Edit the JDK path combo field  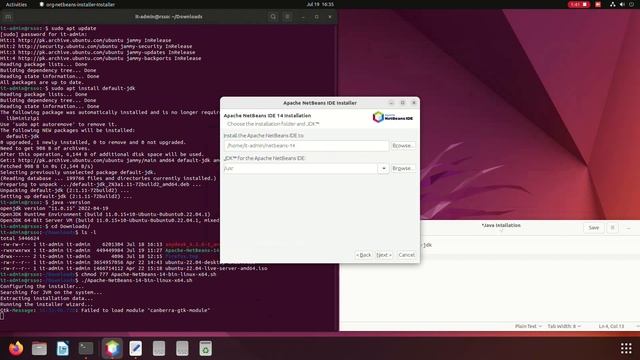(301, 168)
